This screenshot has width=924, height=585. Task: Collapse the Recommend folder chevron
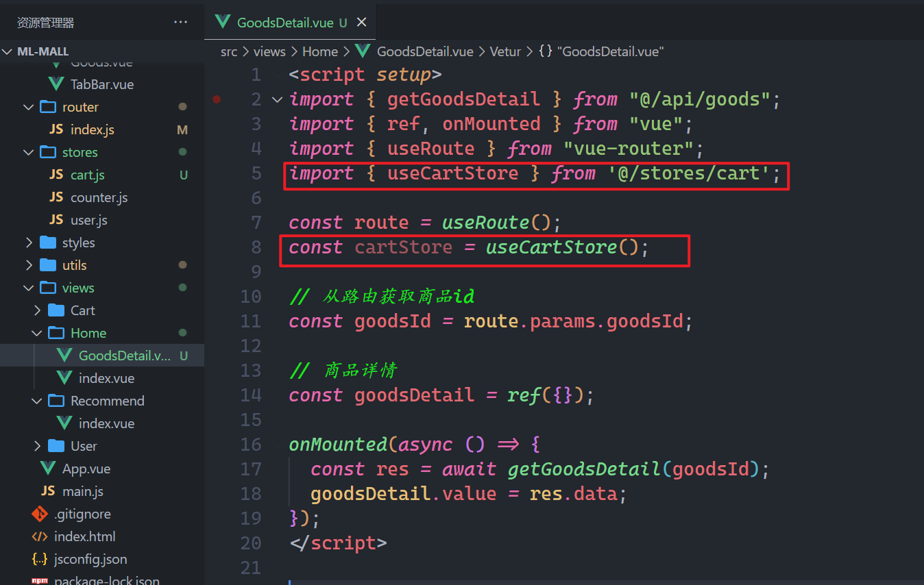(x=37, y=401)
